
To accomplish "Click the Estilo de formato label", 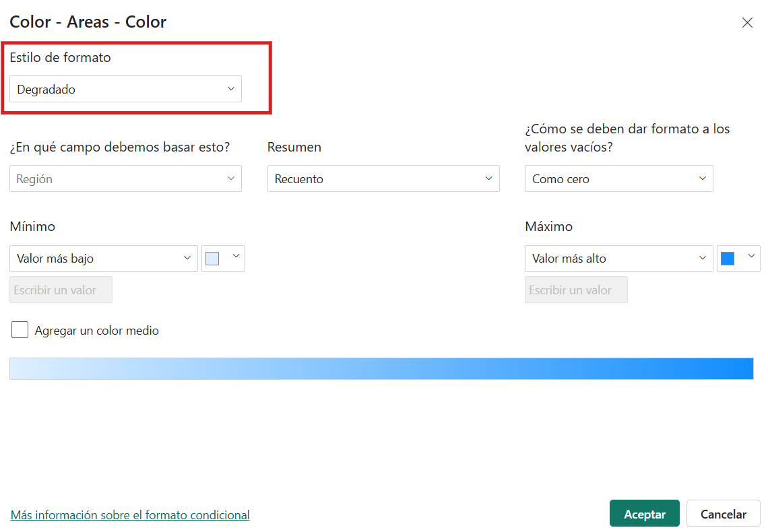I will click(x=61, y=58).
